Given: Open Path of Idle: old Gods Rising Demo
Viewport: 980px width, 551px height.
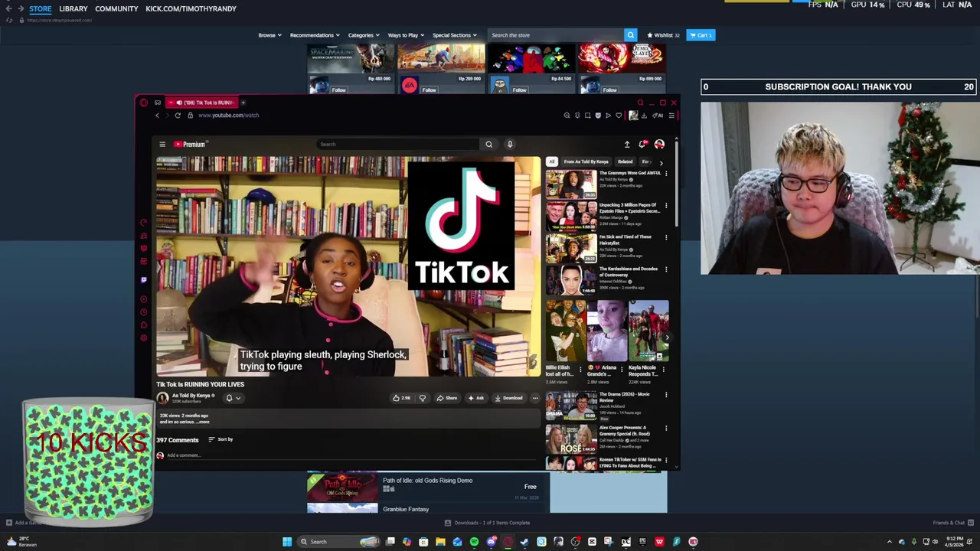Looking at the screenshot, I should 427,487.
